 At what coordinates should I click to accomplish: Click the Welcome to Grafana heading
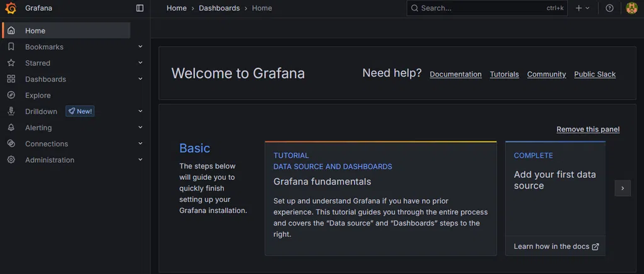pos(238,73)
